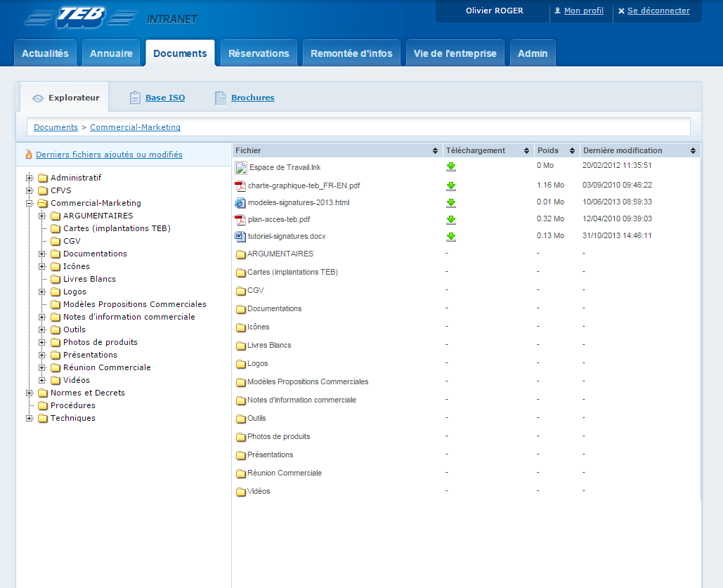Click download arrow for tutoriel-signatures.docx
The width and height of the screenshot is (723, 588).
[x=451, y=237]
